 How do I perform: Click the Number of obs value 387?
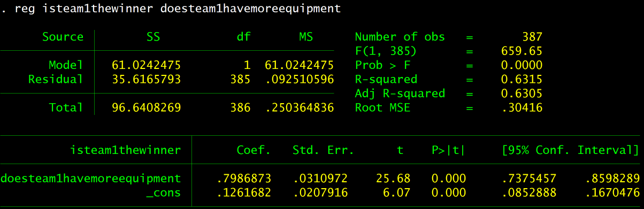pos(532,37)
